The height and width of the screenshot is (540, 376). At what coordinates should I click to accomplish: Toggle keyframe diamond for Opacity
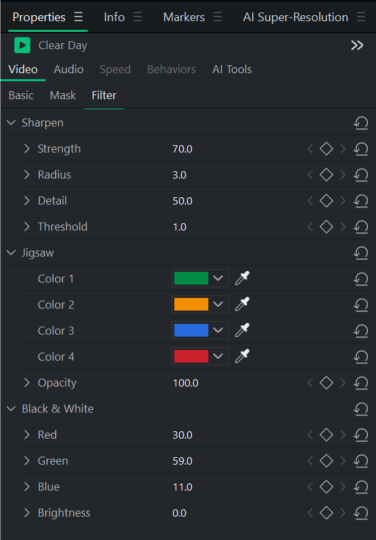[326, 383]
